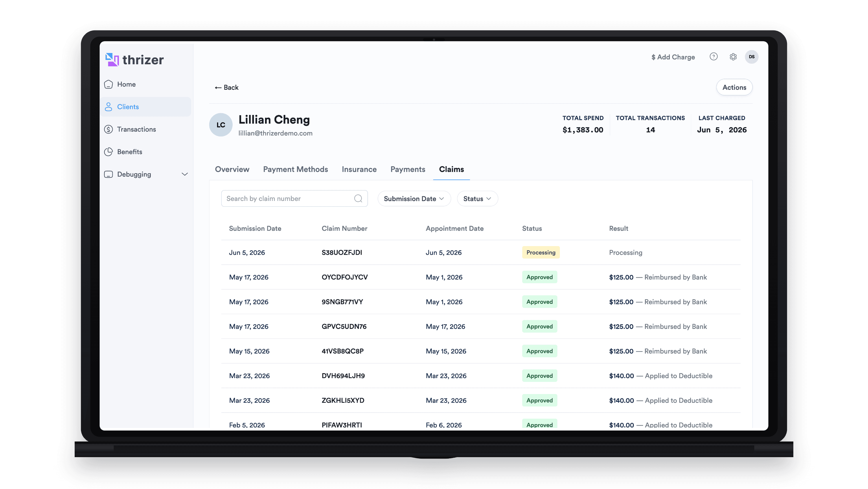
Task: Click the lillian@thrizerdemo.com email
Action: (x=275, y=133)
